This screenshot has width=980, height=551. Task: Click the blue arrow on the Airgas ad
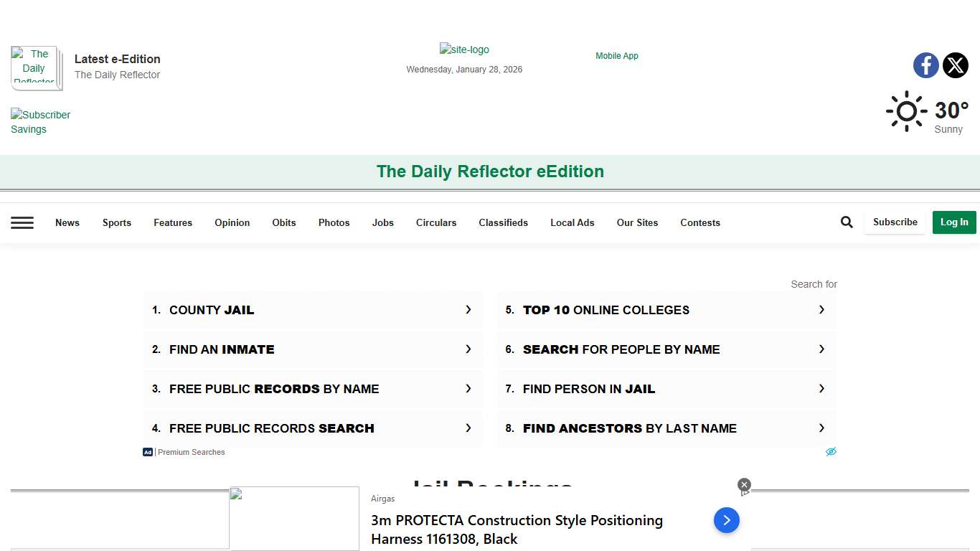point(726,520)
